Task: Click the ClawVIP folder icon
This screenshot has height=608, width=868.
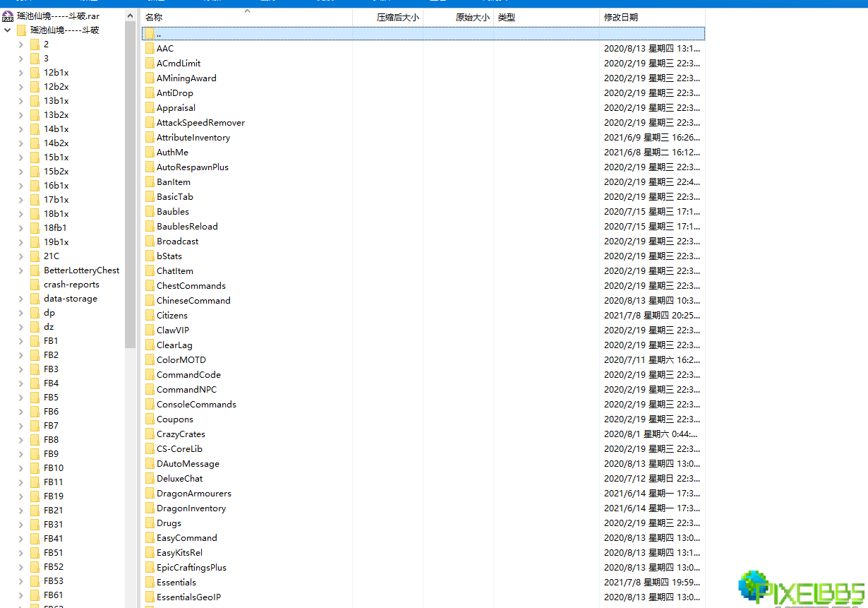Action: click(x=149, y=330)
